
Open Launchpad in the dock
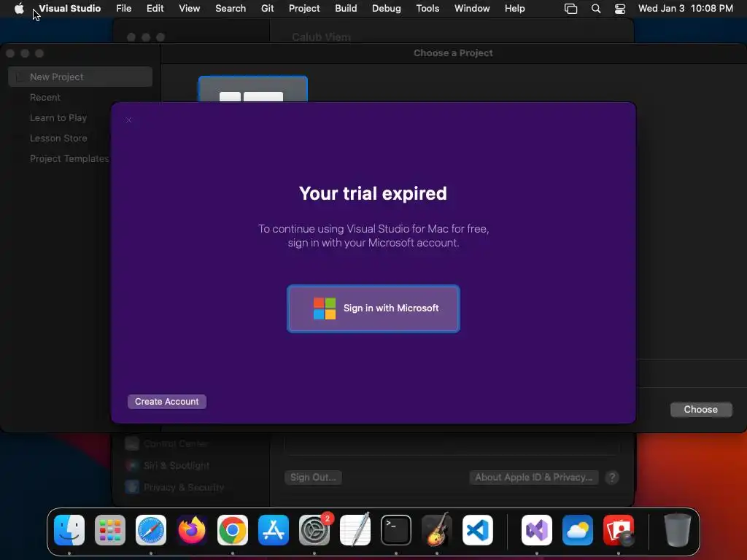(110, 530)
